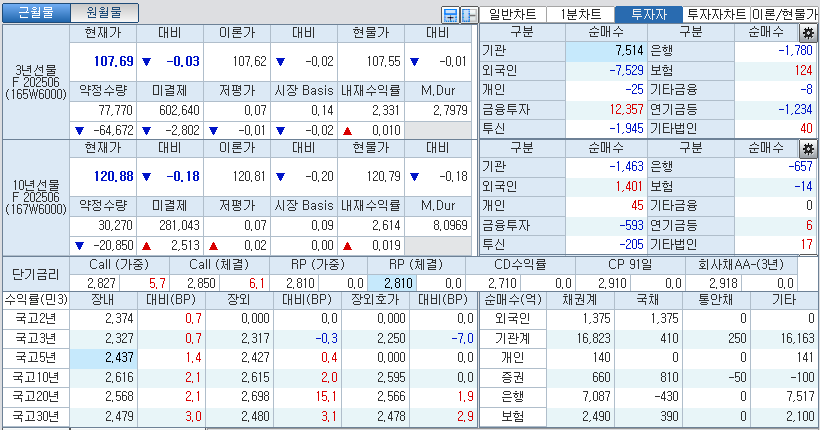Screen dimensions: 820x430
Task: Switch to the 근월물 tab
Action: (36, 13)
